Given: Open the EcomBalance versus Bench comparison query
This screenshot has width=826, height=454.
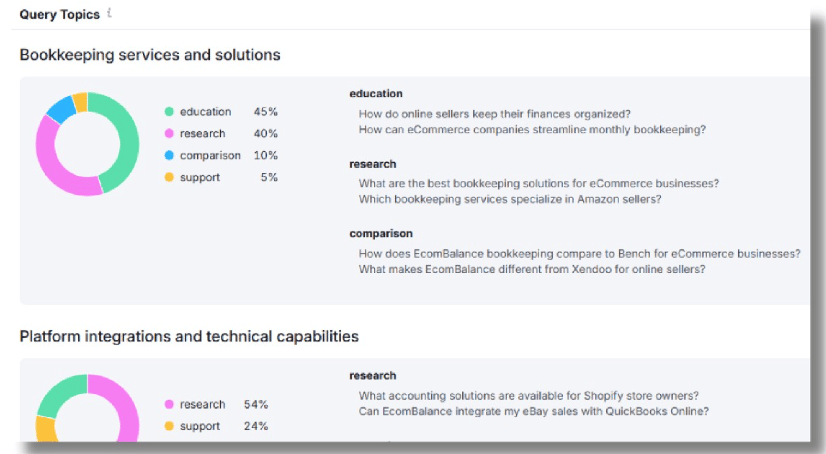Looking at the screenshot, I should click(579, 253).
